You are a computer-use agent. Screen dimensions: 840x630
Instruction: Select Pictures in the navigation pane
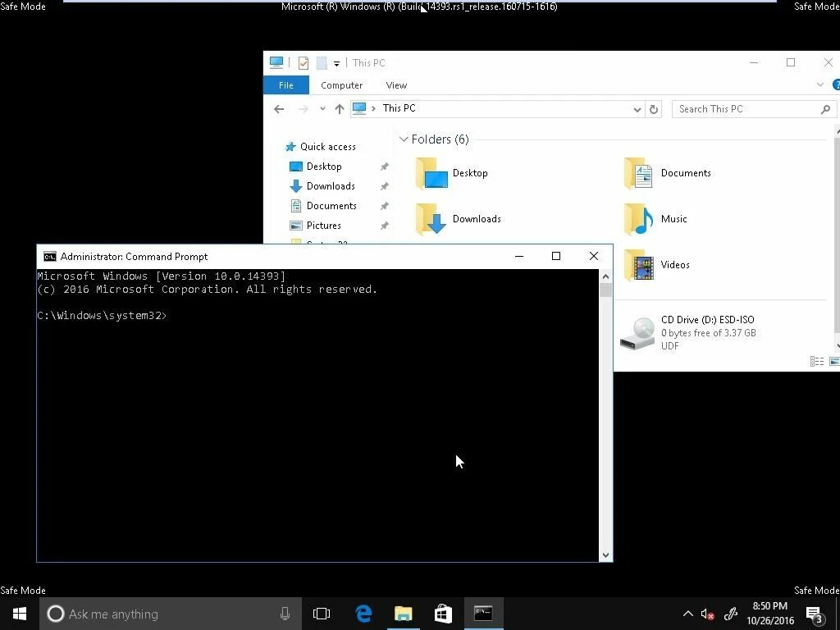323,226
